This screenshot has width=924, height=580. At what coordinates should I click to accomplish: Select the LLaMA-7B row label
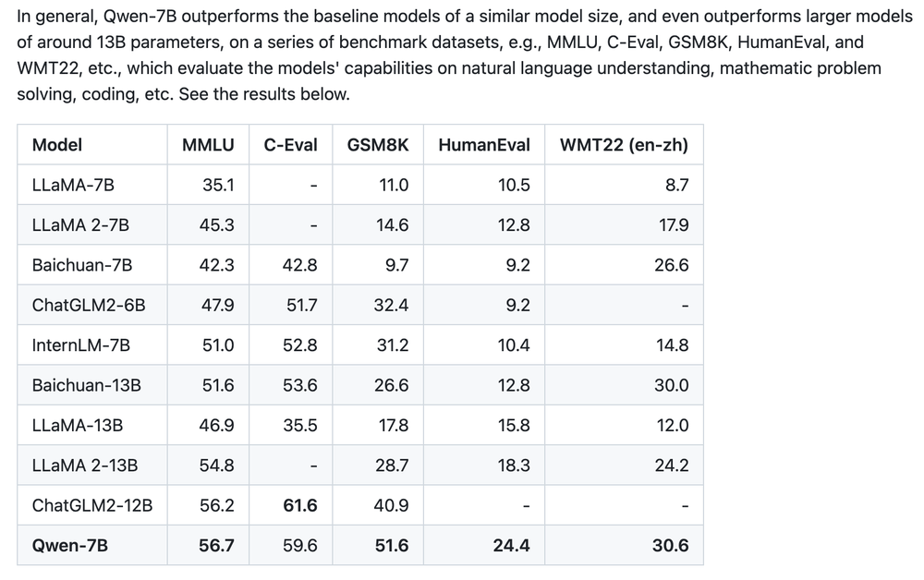(73, 186)
